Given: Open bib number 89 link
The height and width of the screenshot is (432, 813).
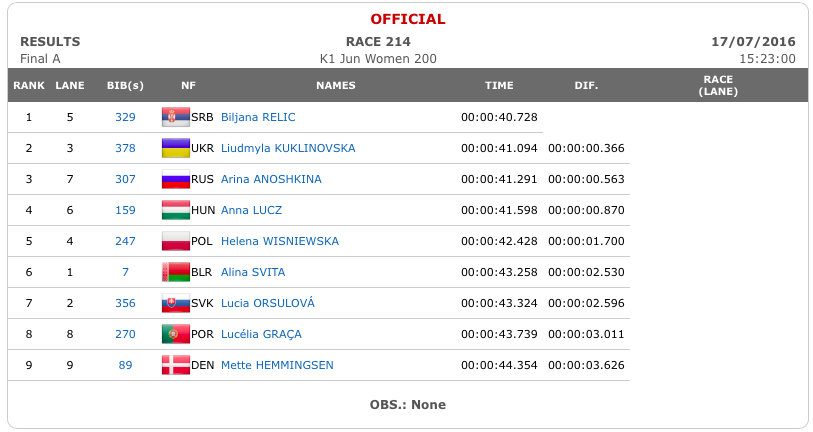Looking at the screenshot, I should pos(125,365).
